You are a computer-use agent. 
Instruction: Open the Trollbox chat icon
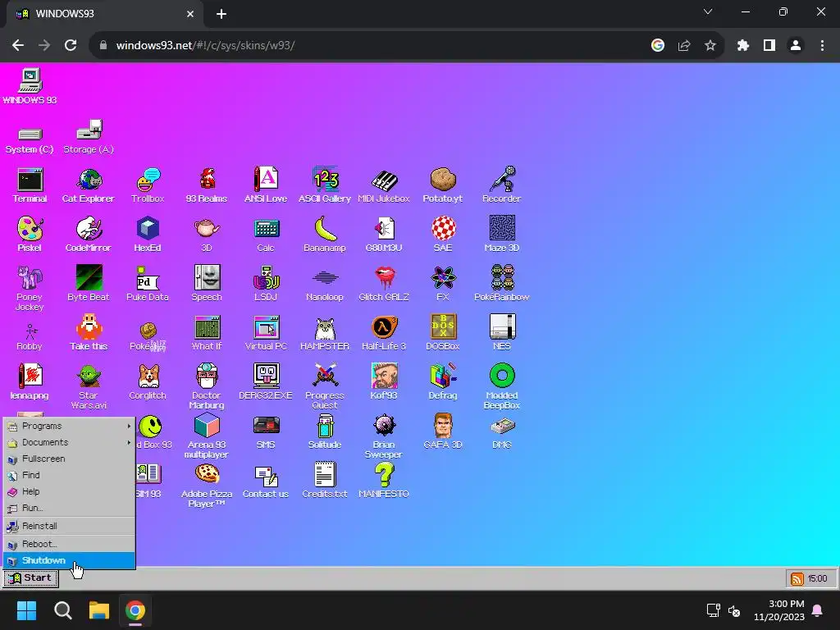(148, 185)
